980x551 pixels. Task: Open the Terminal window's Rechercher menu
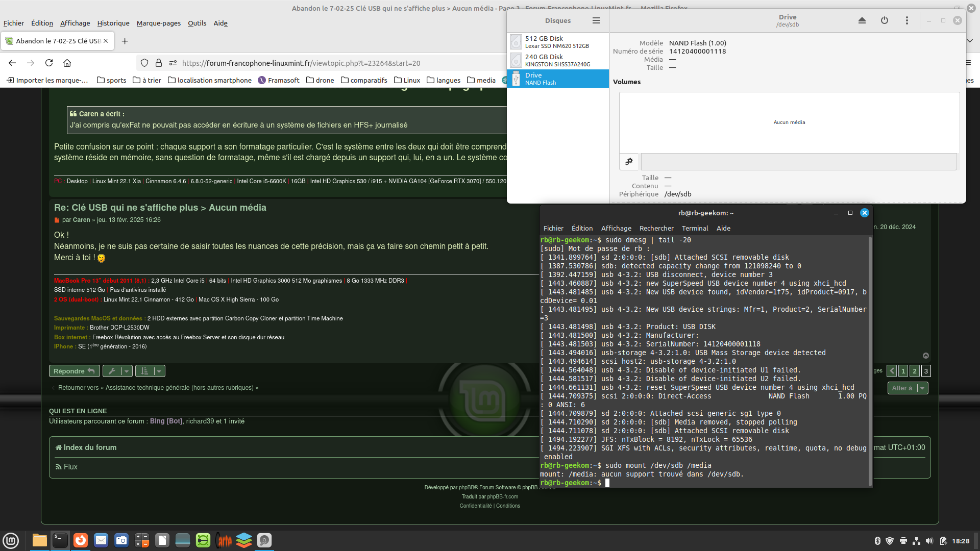tap(656, 228)
